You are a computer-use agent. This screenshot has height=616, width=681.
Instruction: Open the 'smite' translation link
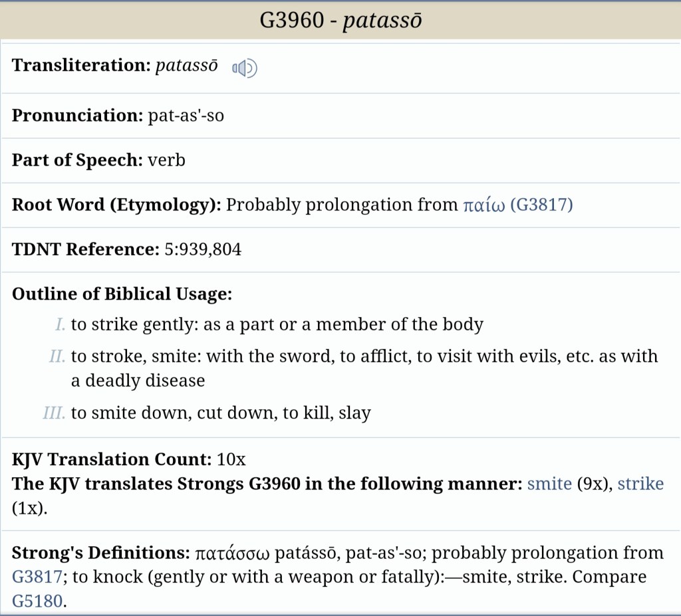[x=549, y=484]
